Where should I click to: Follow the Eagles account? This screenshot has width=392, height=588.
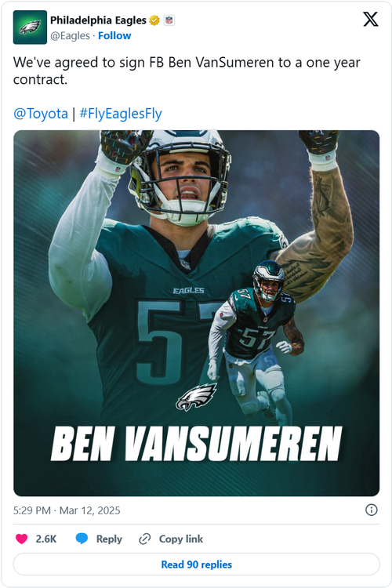pyautogui.click(x=114, y=35)
